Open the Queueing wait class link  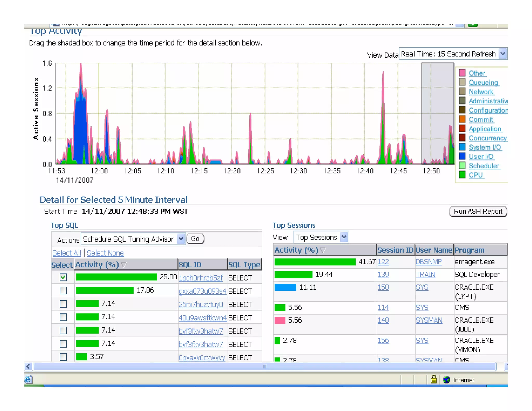point(483,83)
